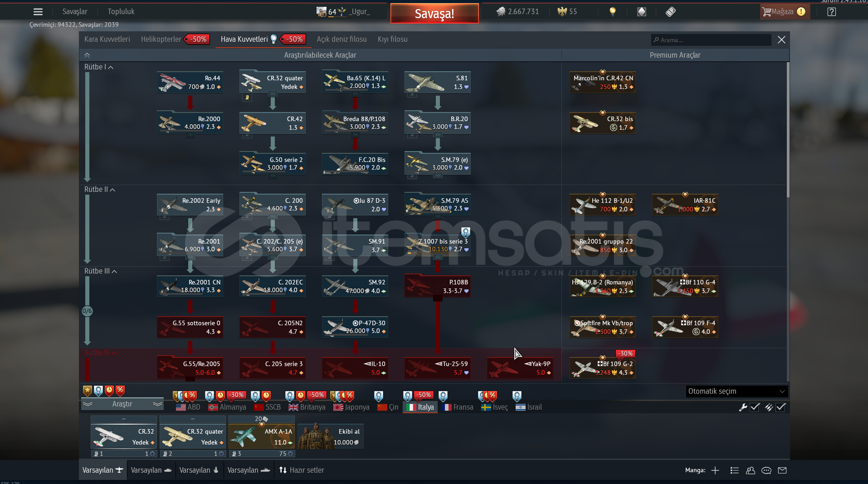Open the Savaşlar menu

(75, 12)
